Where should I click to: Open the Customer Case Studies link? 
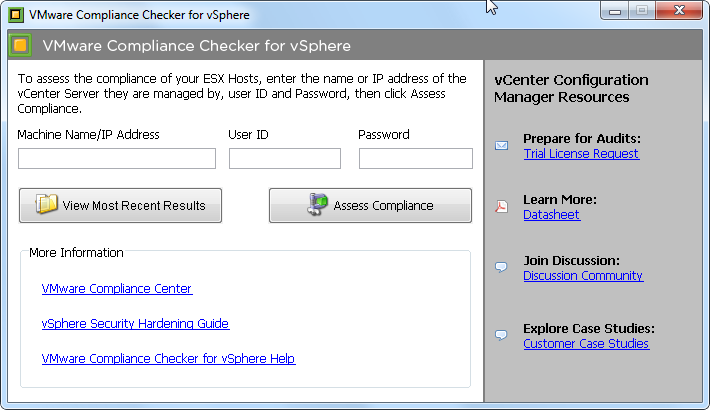point(586,343)
